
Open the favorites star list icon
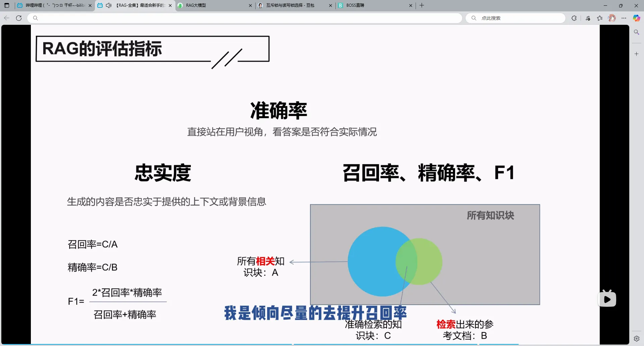(x=600, y=18)
